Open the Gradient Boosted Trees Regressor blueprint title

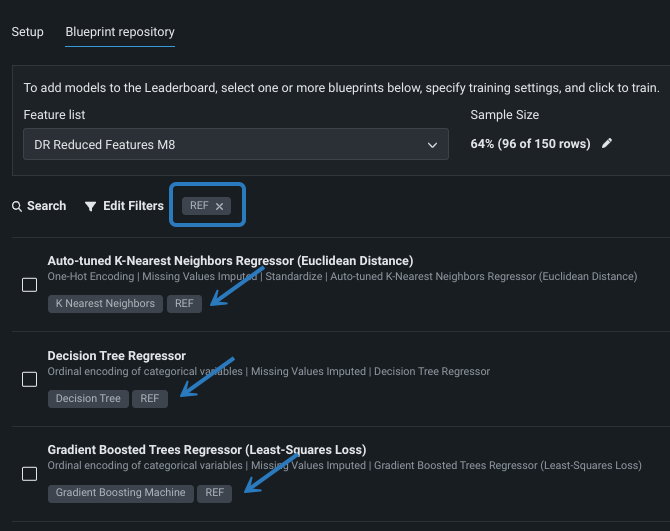pyautogui.click(x=206, y=449)
